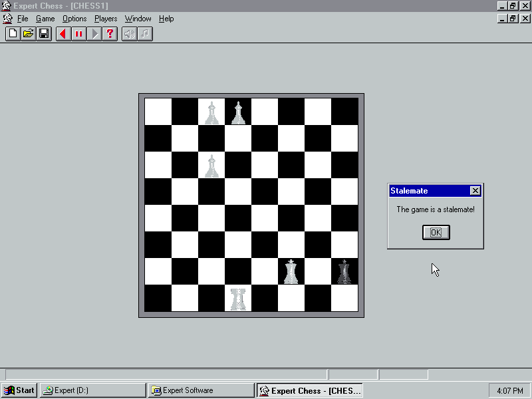This screenshot has height=399, width=532.
Task: Click the left white bishop on the top row
Action: click(x=211, y=112)
